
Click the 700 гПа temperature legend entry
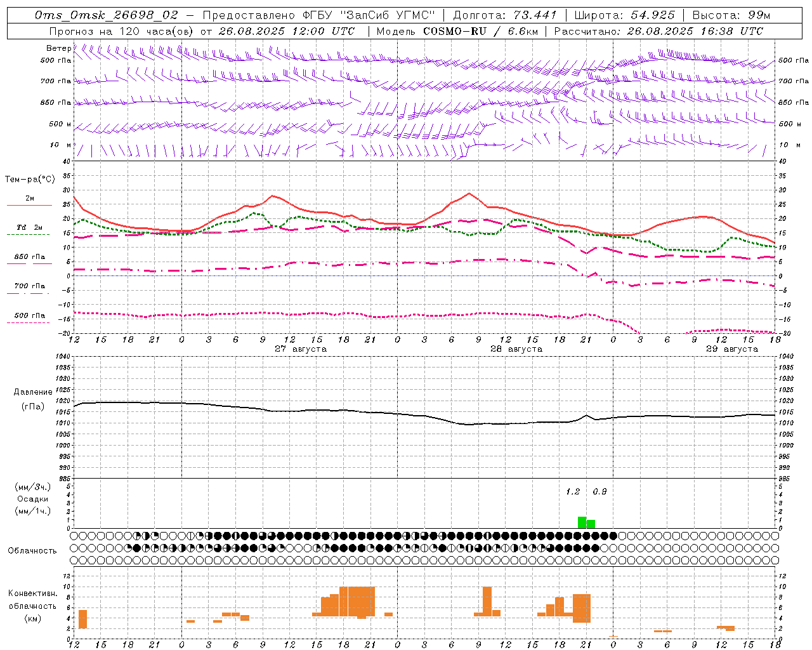point(30,286)
